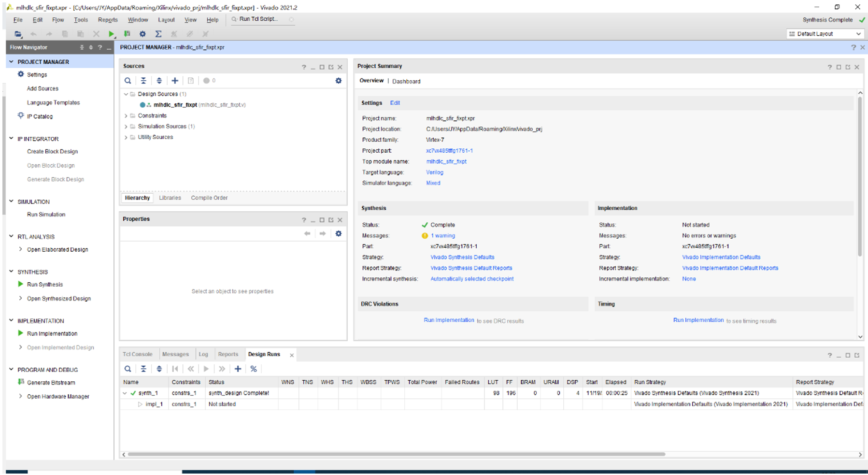The image size is (868, 475).
Task: Open the Default Layout dropdown
Action: 825,34
